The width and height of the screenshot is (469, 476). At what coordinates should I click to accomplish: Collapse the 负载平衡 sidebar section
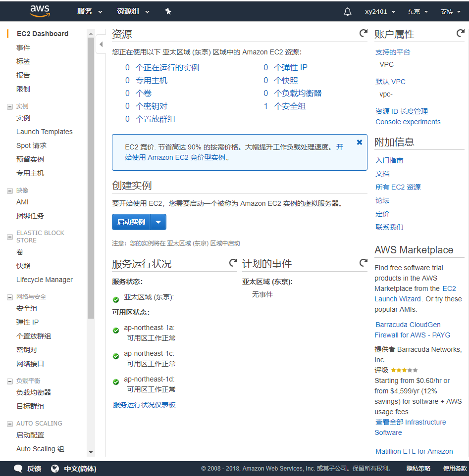coord(10,381)
